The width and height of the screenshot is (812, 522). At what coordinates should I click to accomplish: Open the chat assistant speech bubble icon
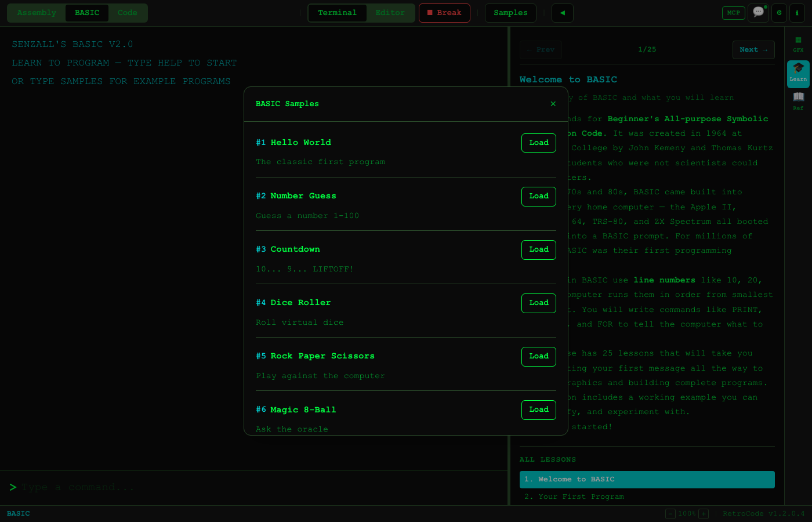[758, 13]
